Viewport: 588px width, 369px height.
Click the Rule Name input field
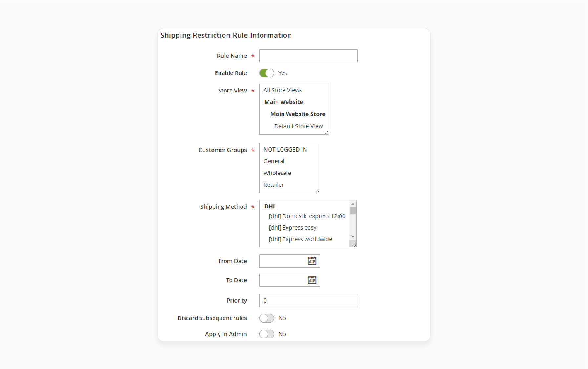(308, 56)
